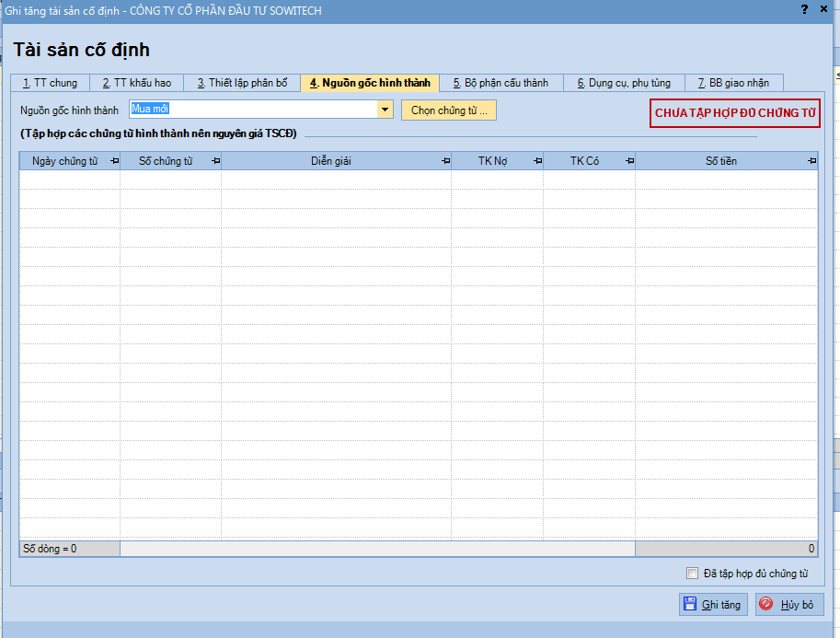Pin the TK Nợ column
Viewport: 840px width, 638px height.
(x=537, y=161)
